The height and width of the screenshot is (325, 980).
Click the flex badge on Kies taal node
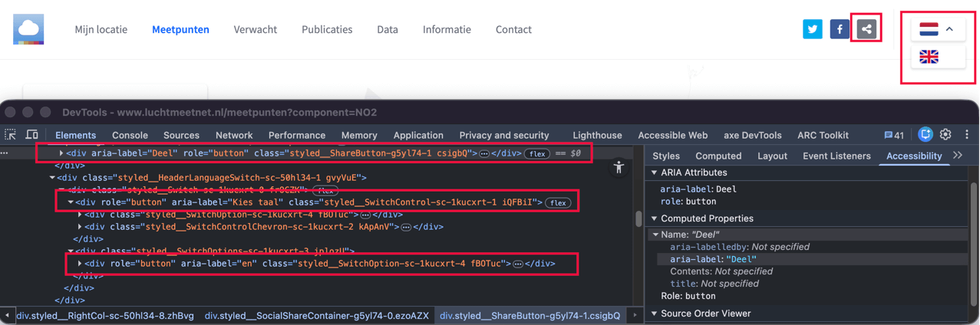[x=558, y=203]
